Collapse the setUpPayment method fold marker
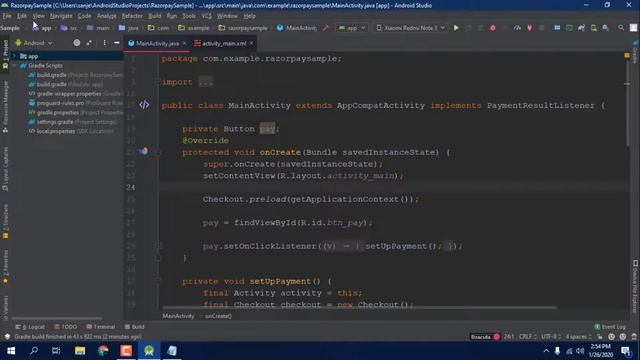The height and width of the screenshot is (360, 640). click(x=159, y=281)
